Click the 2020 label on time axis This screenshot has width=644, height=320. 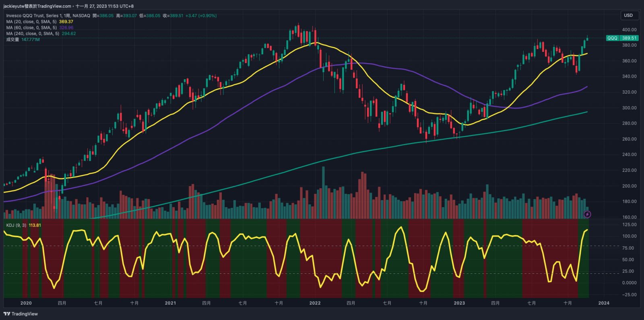coord(26,303)
